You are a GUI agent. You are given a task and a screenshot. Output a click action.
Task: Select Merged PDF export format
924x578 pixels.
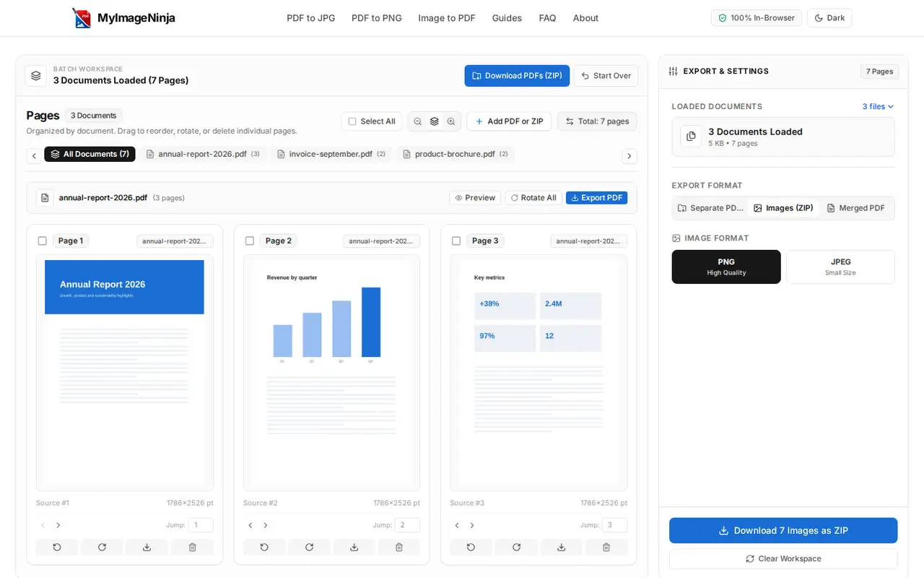[x=855, y=208]
